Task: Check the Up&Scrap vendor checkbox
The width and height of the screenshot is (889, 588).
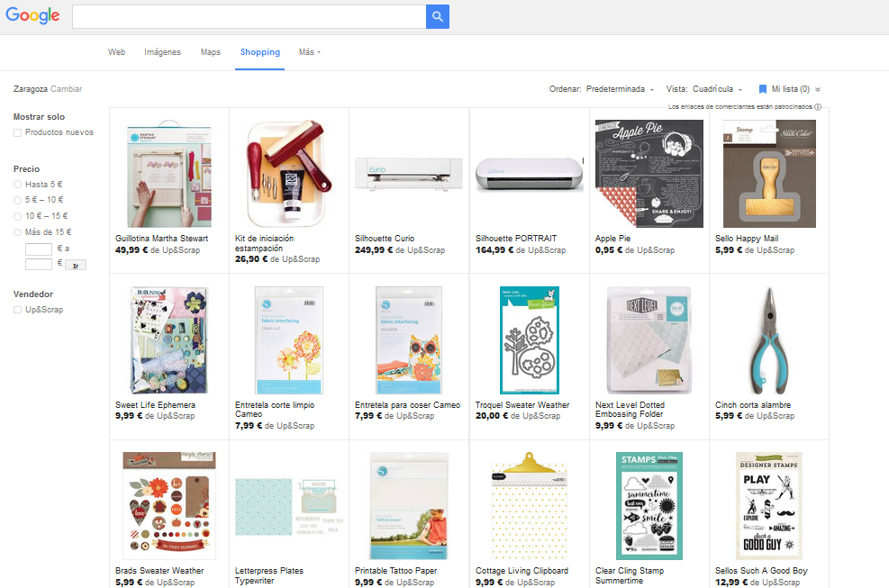Action: click(x=18, y=310)
